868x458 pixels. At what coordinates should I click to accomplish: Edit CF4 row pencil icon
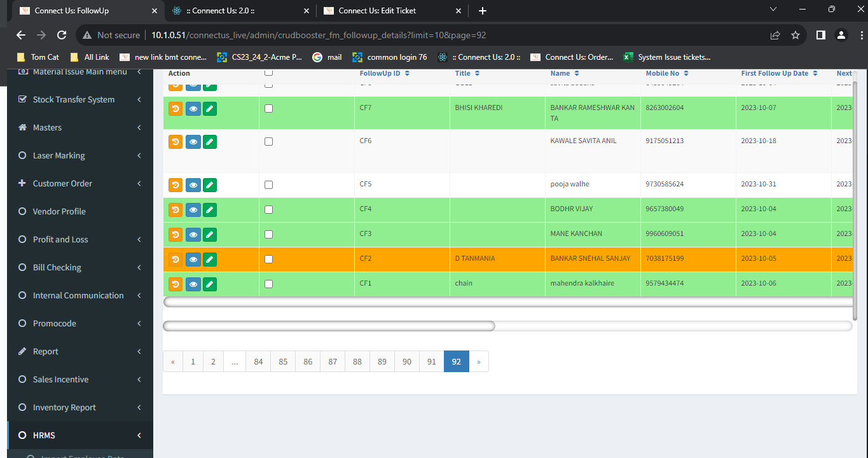[210, 210]
